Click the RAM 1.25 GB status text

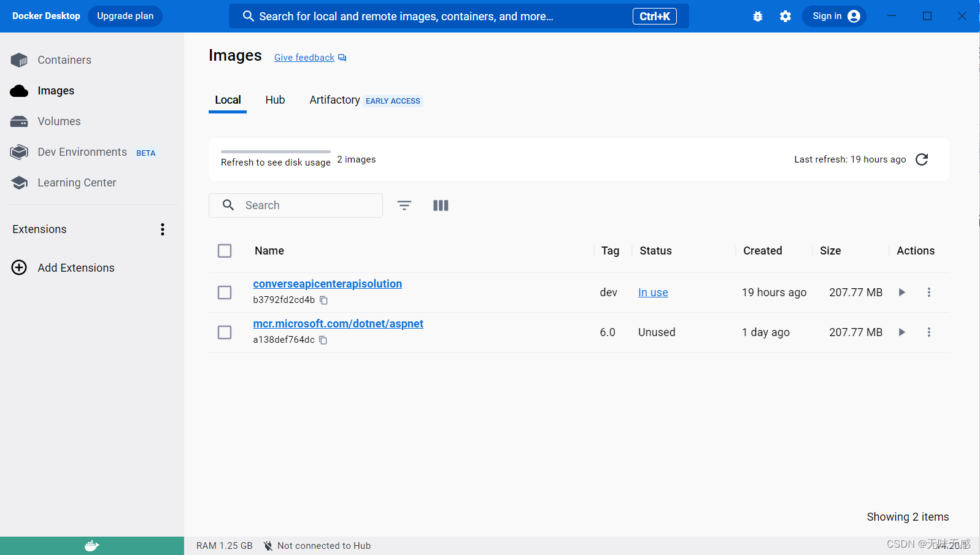(225, 546)
